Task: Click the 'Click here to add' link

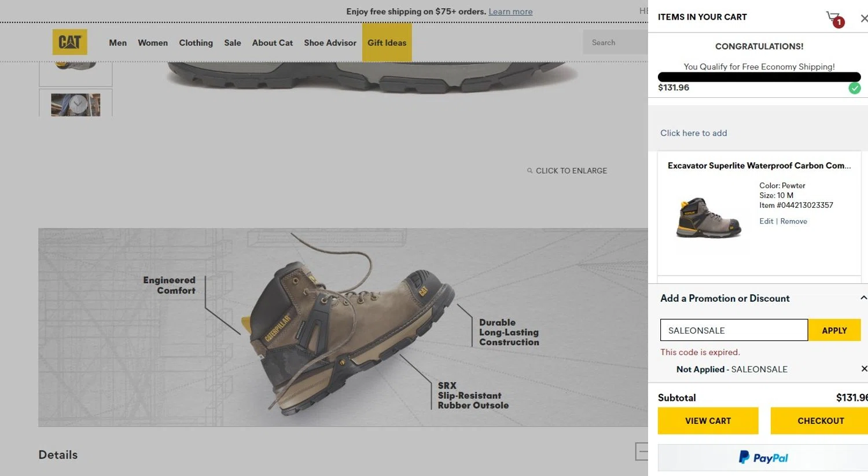Action: point(693,133)
